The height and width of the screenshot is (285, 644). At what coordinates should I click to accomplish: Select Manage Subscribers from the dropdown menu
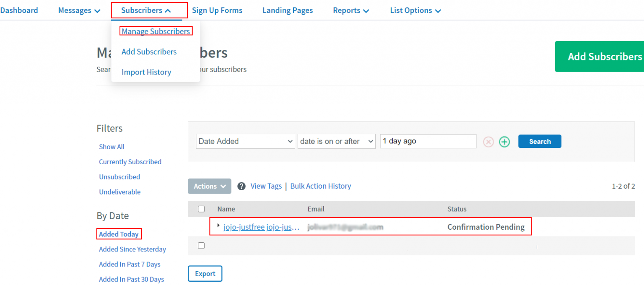[x=156, y=31]
